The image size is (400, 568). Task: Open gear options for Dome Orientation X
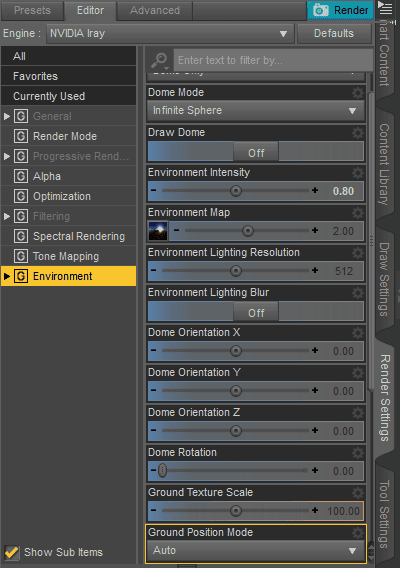coord(358,333)
